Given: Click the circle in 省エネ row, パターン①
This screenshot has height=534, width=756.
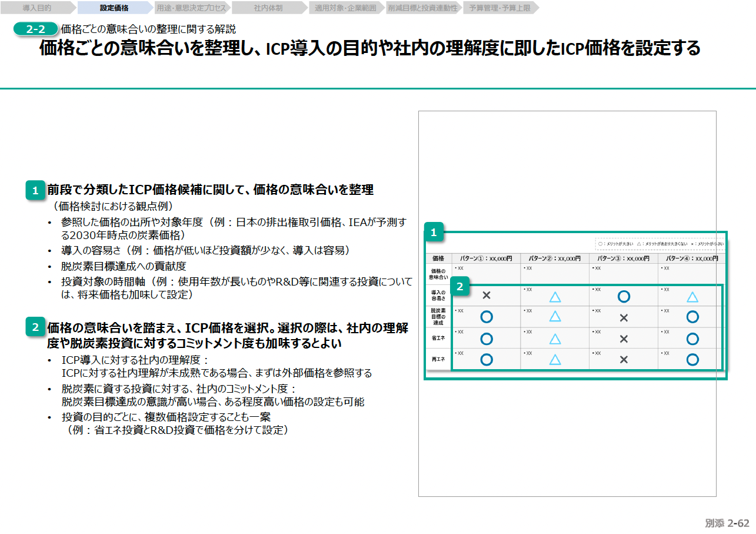Looking at the screenshot, I should (487, 339).
